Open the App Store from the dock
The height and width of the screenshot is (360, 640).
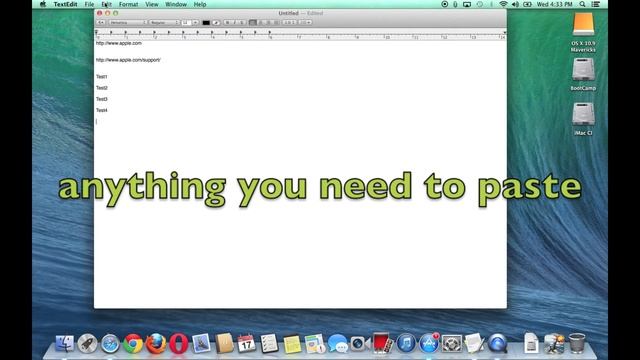(x=429, y=343)
